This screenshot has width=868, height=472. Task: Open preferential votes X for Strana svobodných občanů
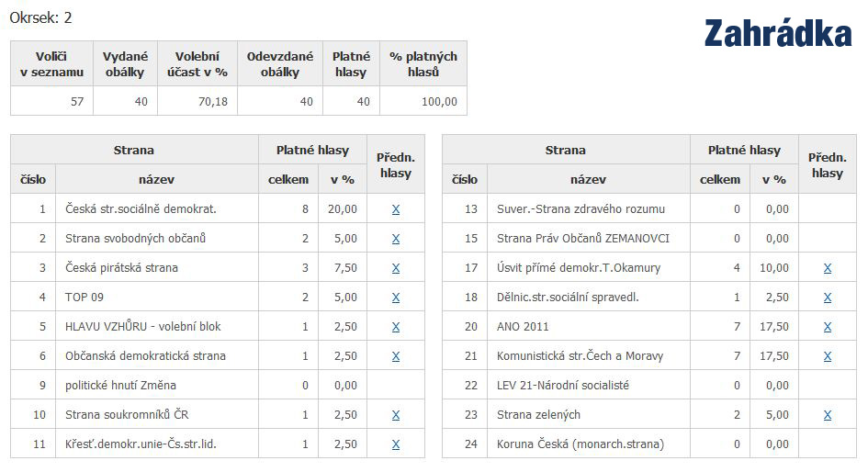point(396,239)
